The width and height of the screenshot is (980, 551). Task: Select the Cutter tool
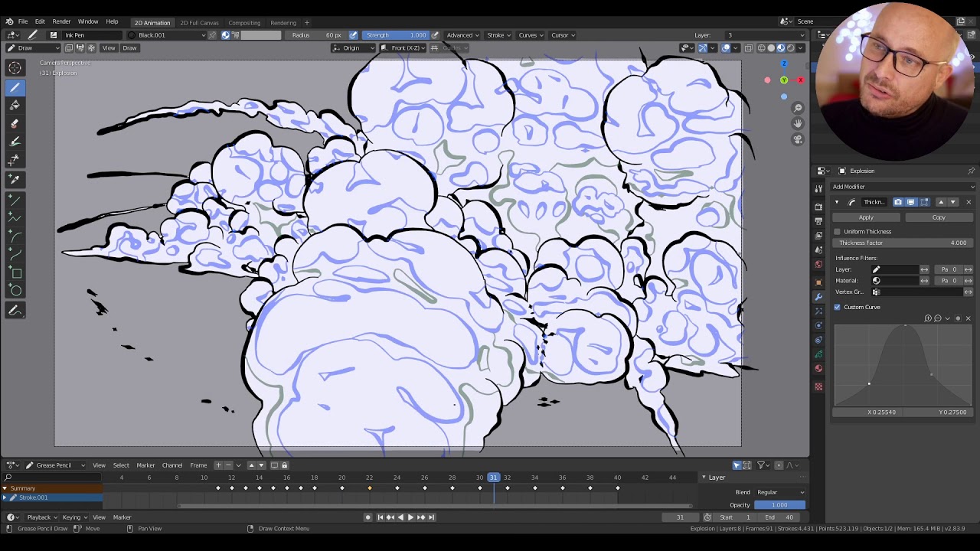coord(15,160)
